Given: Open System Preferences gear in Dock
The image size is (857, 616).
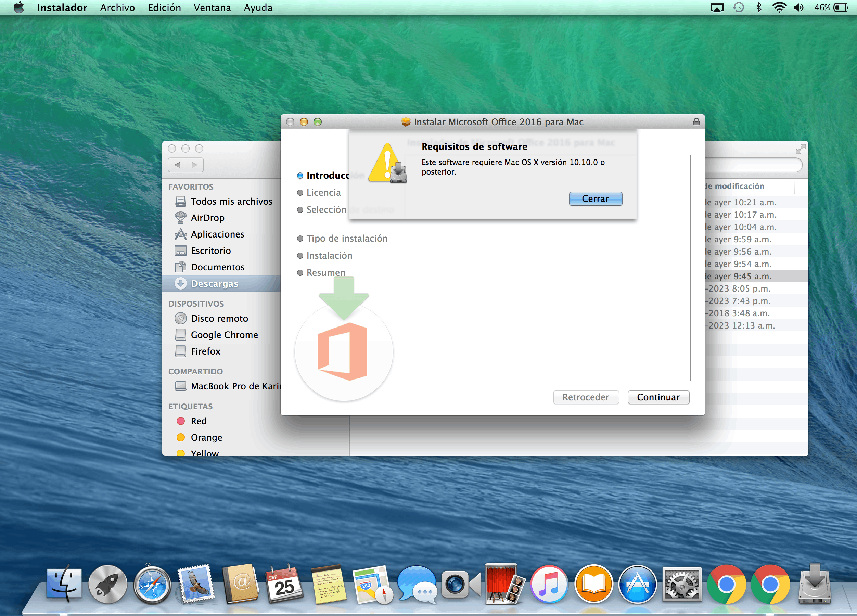Looking at the screenshot, I should click(x=682, y=585).
